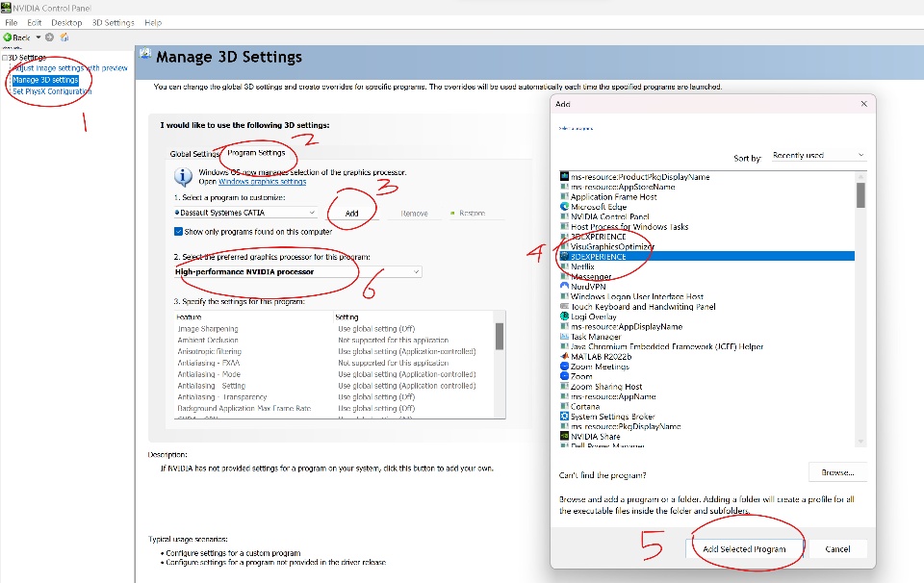This screenshot has height=583, width=924.
Task: Select Cortana in the program list
Action: click(x=585, y=406)
